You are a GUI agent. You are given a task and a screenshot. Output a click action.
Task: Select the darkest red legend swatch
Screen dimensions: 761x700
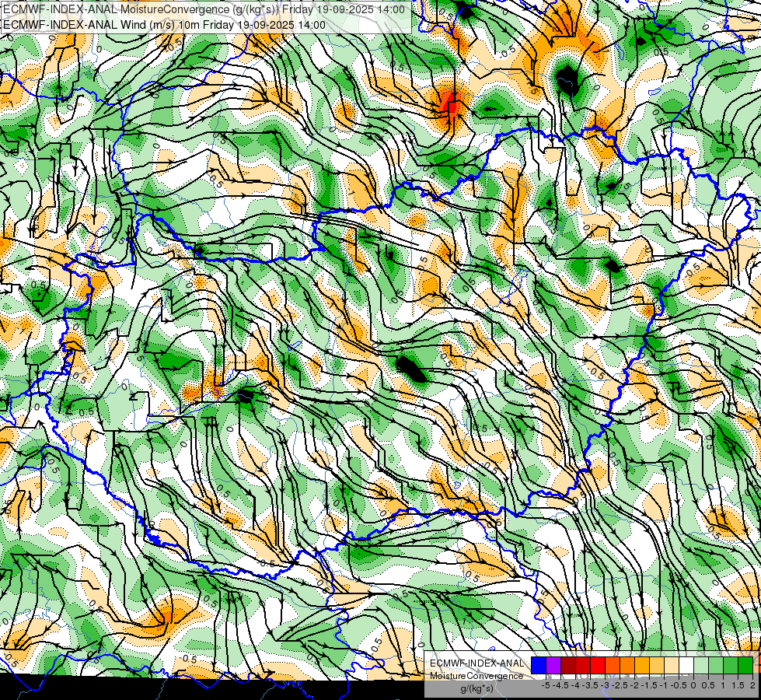coord(568,665)
